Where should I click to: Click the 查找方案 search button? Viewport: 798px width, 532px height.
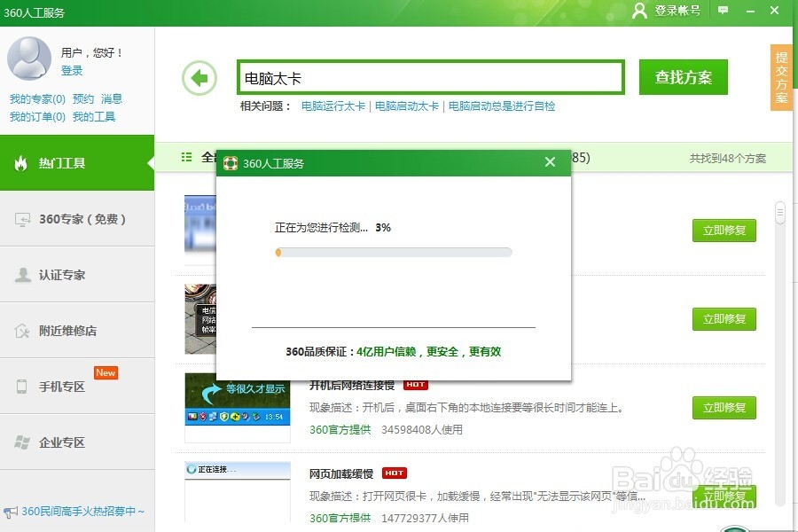[684, 77]
